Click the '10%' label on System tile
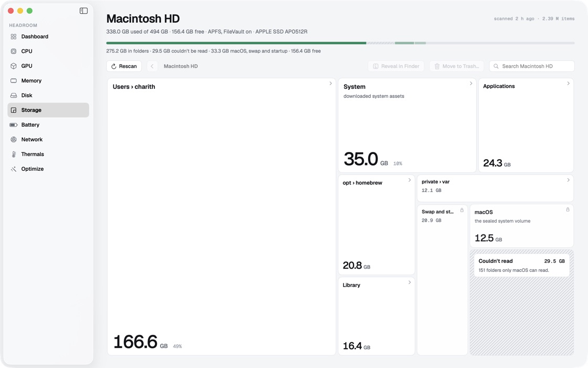The height and width of the screenshot is (368, 588). pyautogui.click(x=398, y=163)
